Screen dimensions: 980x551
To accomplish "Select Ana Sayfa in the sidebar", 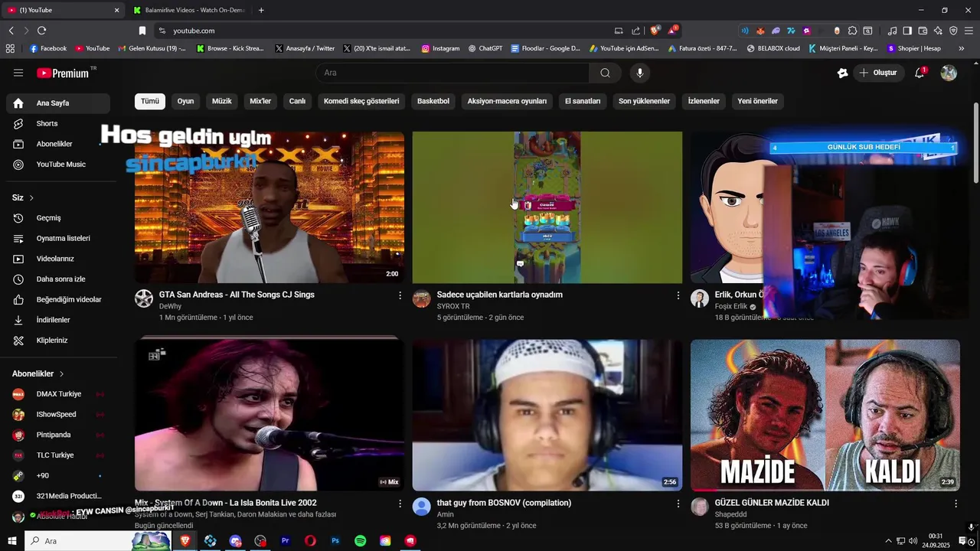I will (58, 103).
